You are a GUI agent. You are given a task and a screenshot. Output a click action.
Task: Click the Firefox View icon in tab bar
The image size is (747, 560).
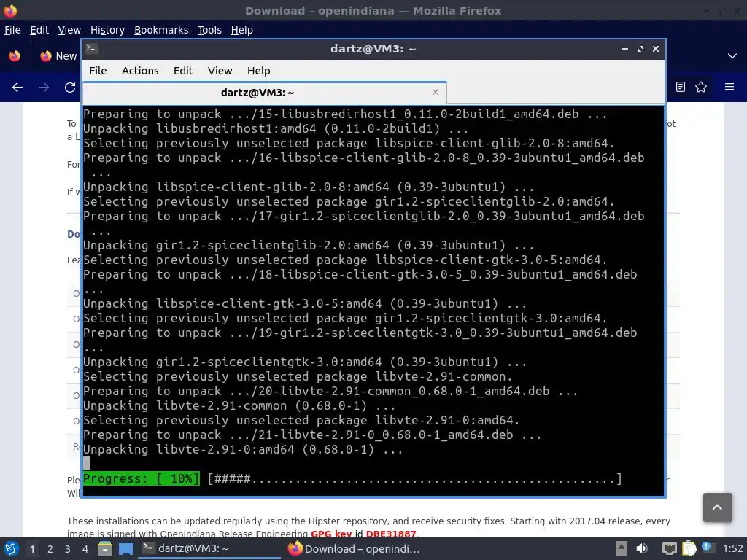point(15,56)
